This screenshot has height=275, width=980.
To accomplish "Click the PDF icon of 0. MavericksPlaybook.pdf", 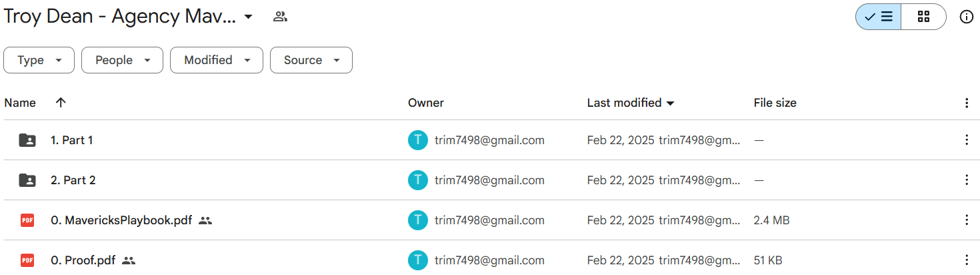I will 27,220.
